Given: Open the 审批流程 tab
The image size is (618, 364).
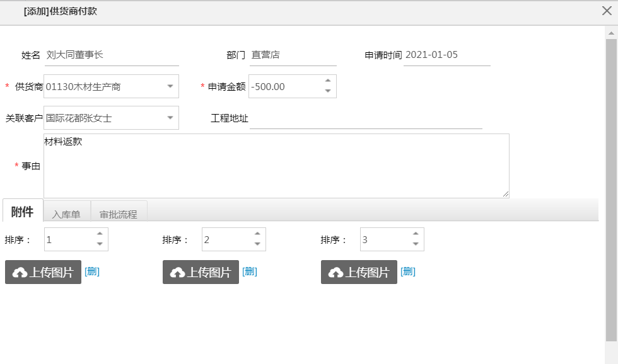Looking at the screenshot, I should tap(118, 213).
